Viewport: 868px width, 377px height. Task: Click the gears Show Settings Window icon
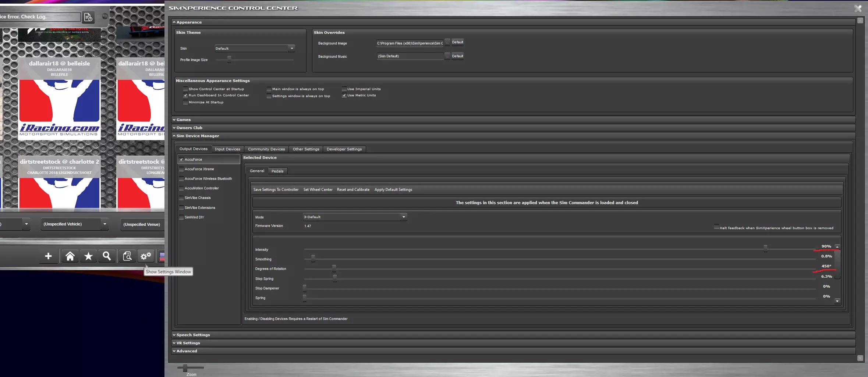pyautogui.click(x=146, y=256)
